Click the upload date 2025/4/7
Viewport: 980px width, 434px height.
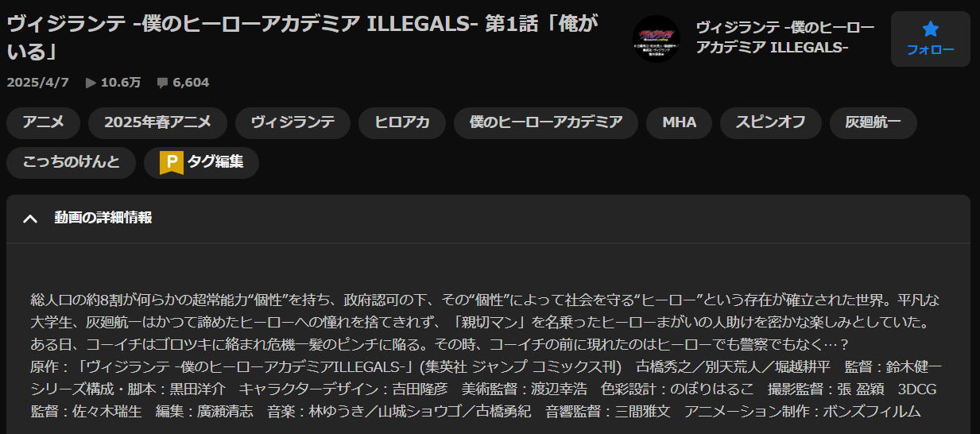[x=39, y=83]
